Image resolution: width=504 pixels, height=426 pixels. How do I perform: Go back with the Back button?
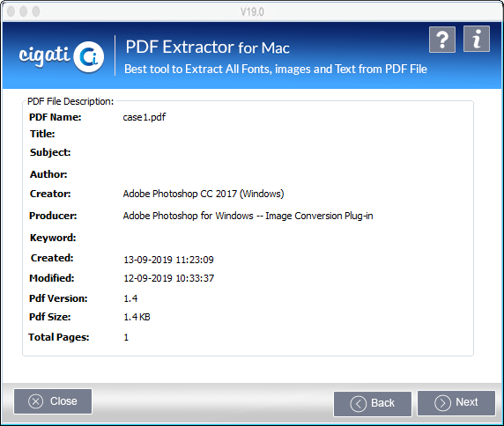[x=373, y=403]
